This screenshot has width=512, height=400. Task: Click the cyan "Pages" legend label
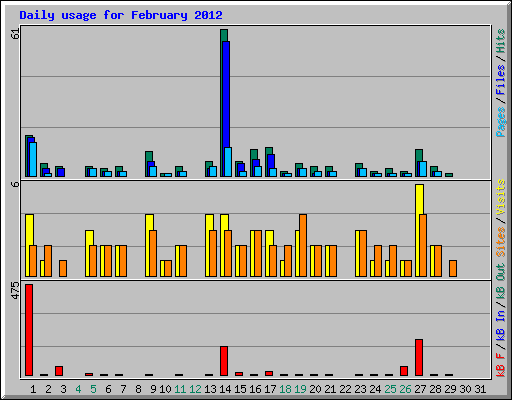501,122
